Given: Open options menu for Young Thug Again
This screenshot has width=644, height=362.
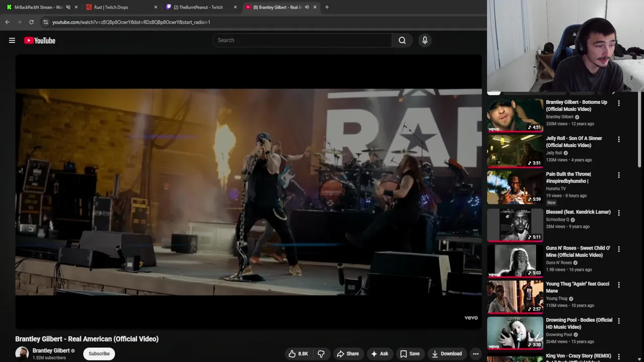Looking at the screenshot, I should point(619,285).
